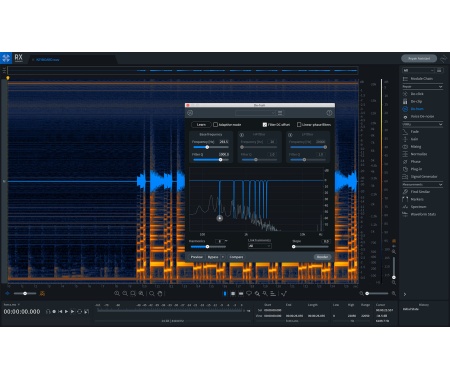The height and width of the screenshot is (380, 450).
Task: Open the Voice De-noise module
Action: (422, 117)
